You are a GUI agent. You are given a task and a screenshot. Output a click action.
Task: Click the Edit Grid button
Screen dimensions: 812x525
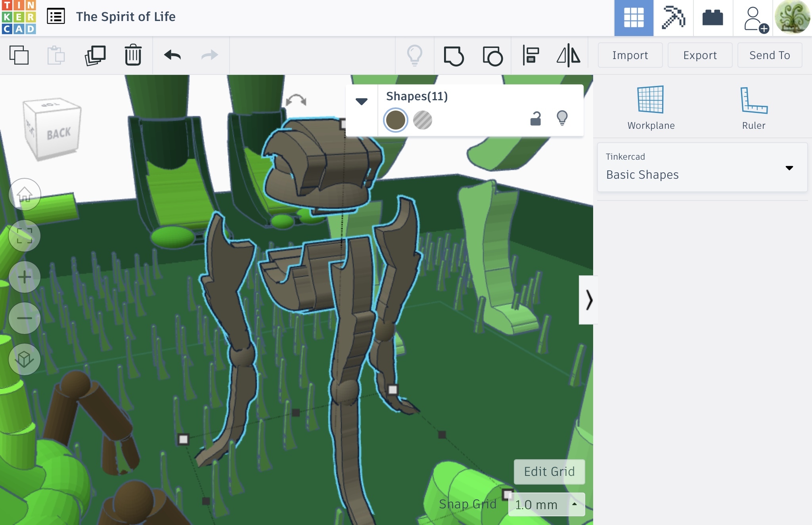549,472
